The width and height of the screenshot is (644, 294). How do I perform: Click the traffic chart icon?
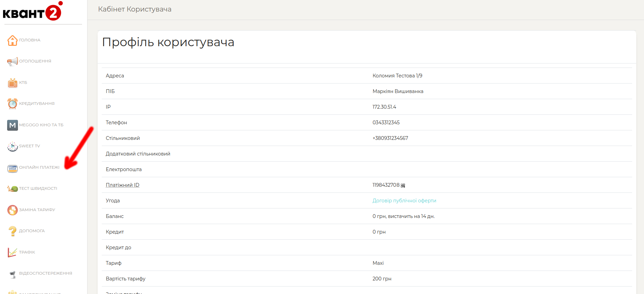point(13,253)
